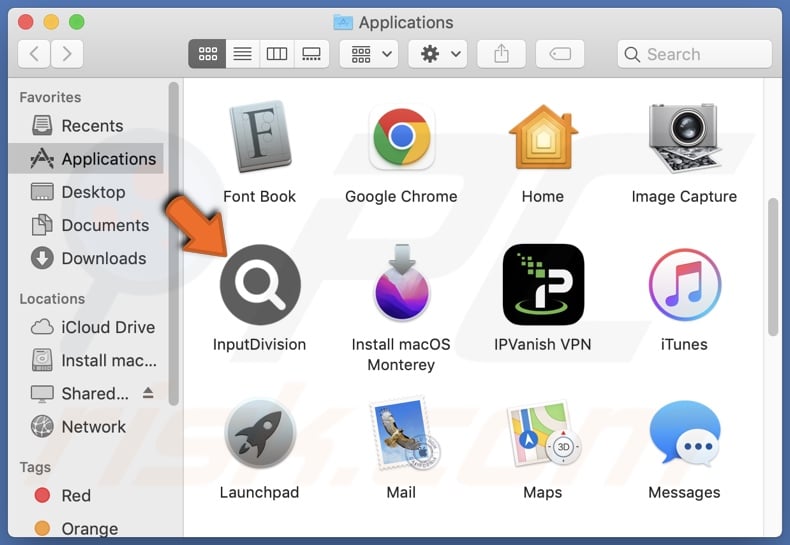Switch to list view
Screen dimensions: 790x545
coord(242,53)
